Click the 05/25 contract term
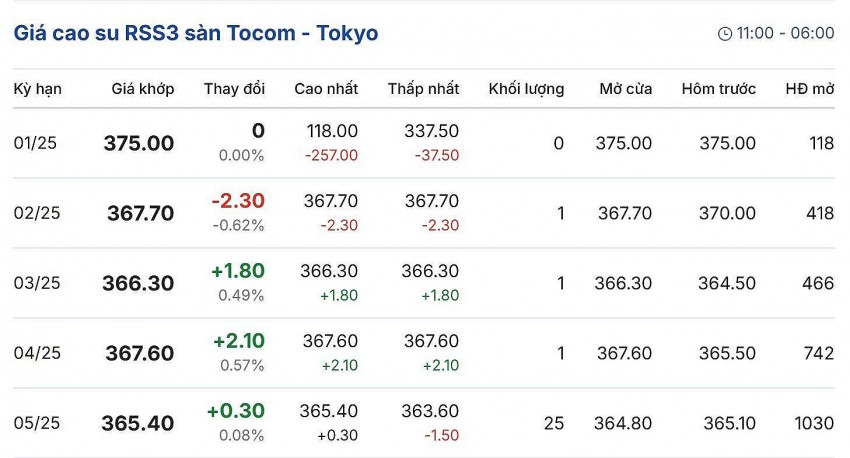This screenshot has width=850, height=458. (x=37, y=423)
